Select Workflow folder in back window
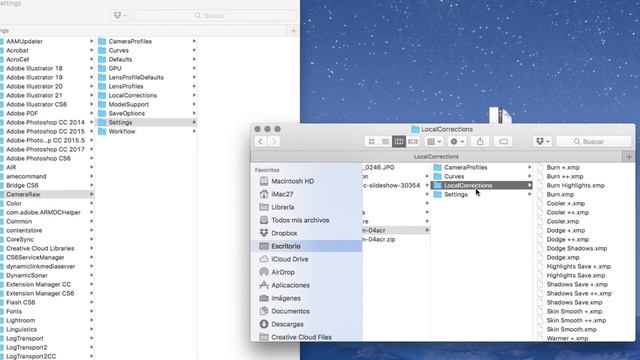 [x=121, y=131]
